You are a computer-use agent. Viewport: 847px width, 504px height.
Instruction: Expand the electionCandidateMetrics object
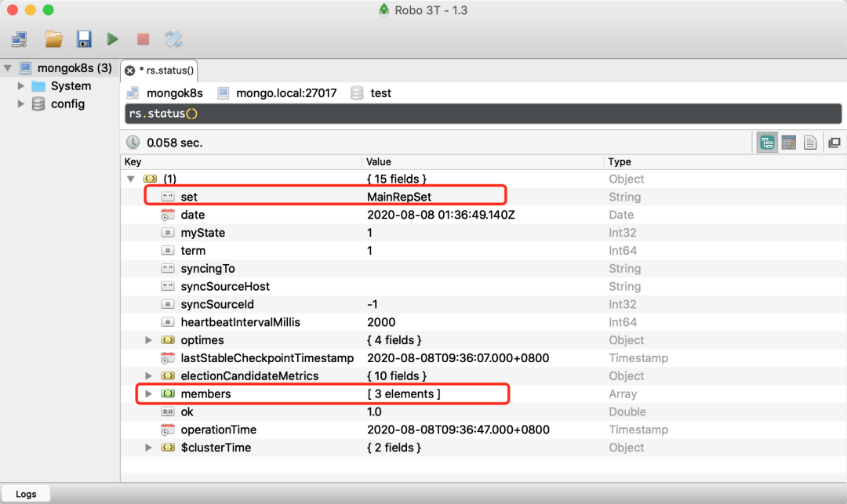click(148, 375)
